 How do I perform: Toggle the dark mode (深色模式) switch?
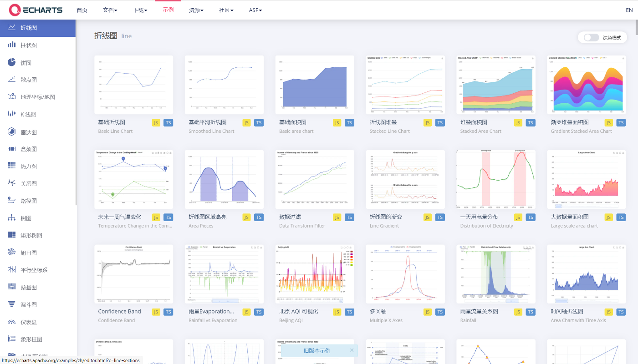tap(592, 38)
